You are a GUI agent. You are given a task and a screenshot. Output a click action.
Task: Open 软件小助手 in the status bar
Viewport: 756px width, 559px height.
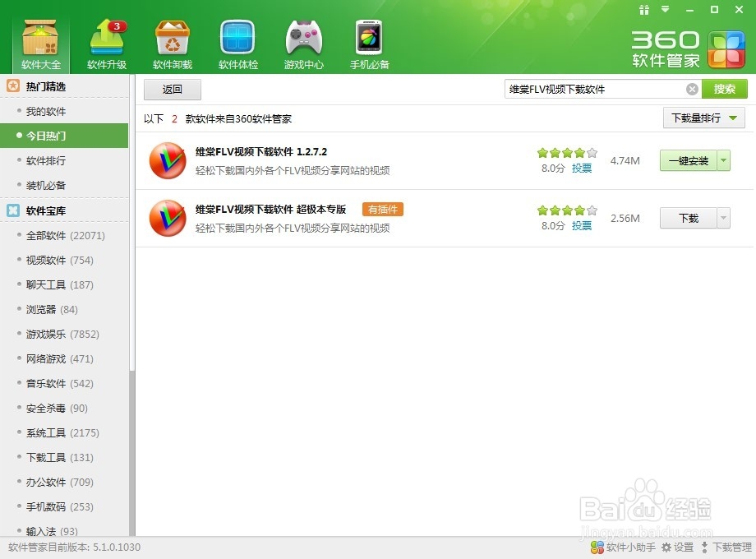623,547
